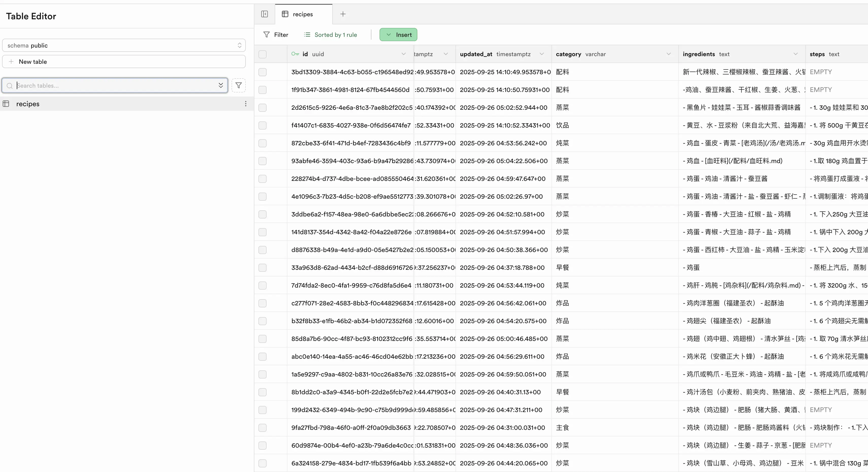Toggle the select-all rows checkbox

pos(263,54)
